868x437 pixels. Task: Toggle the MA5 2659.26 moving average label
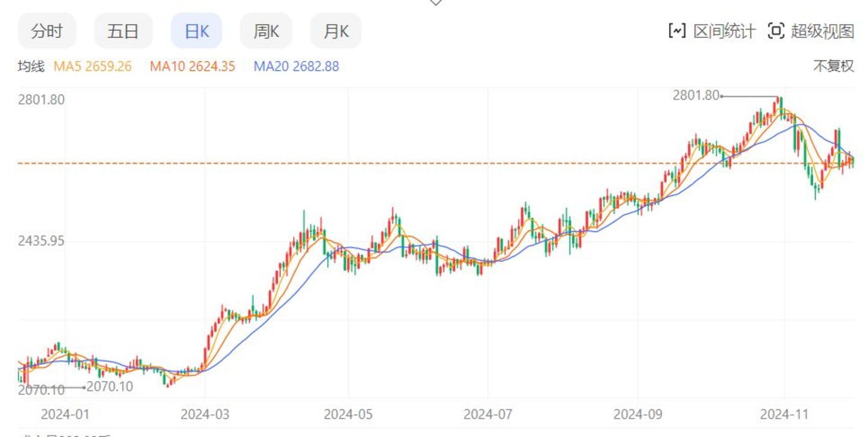(x=93, y=66)
